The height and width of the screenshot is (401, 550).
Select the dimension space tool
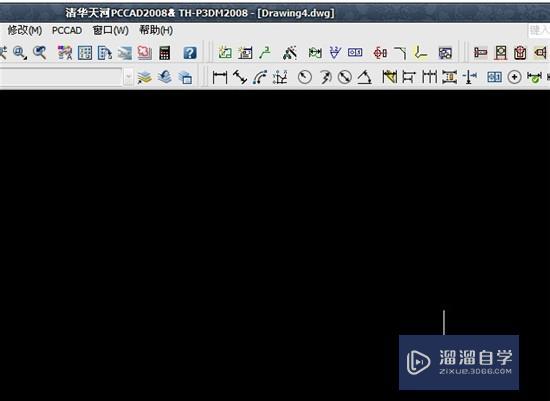click(x=449, y=77)
